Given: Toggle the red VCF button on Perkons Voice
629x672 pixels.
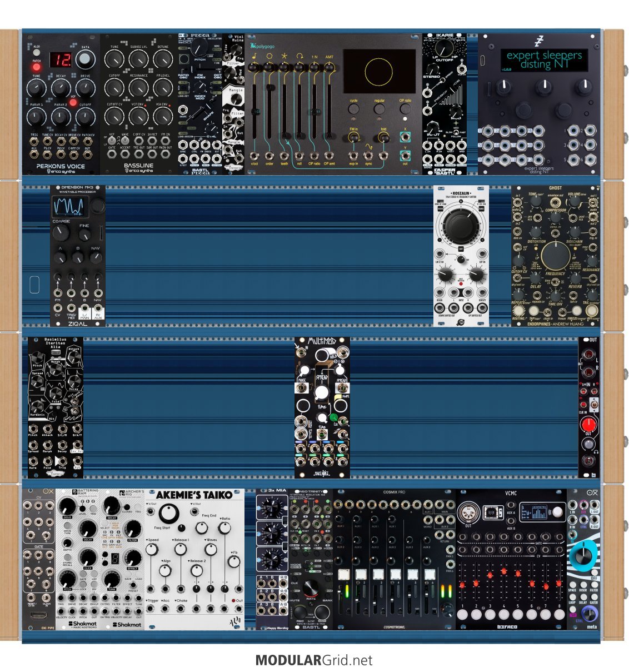Looking at the screenshot, I should coord(73,101).
